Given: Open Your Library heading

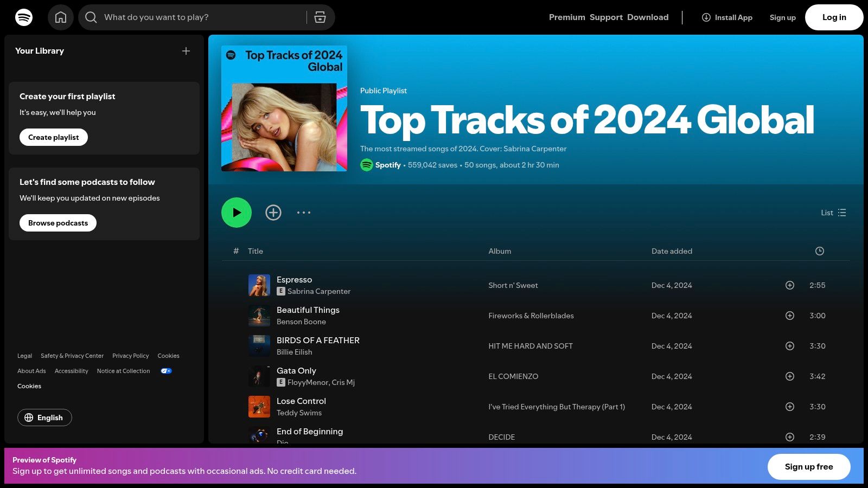Looking at the screenshot, I should coord(40,51).
